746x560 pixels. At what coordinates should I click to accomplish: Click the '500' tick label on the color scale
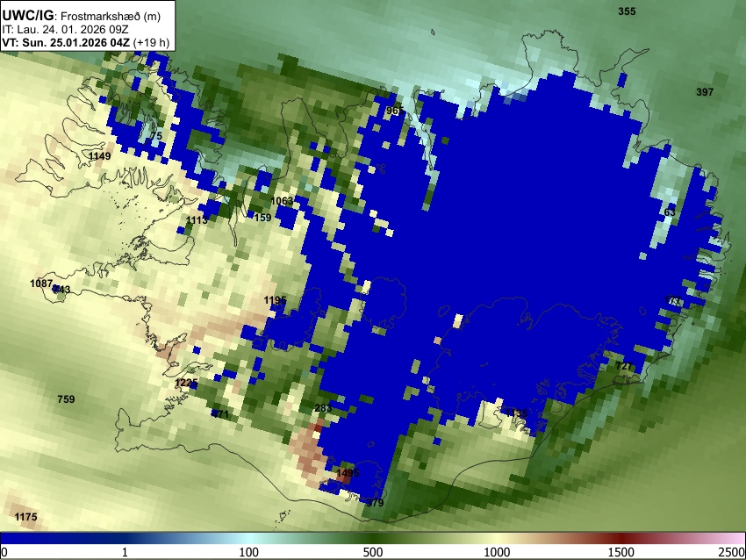[373, 552]
